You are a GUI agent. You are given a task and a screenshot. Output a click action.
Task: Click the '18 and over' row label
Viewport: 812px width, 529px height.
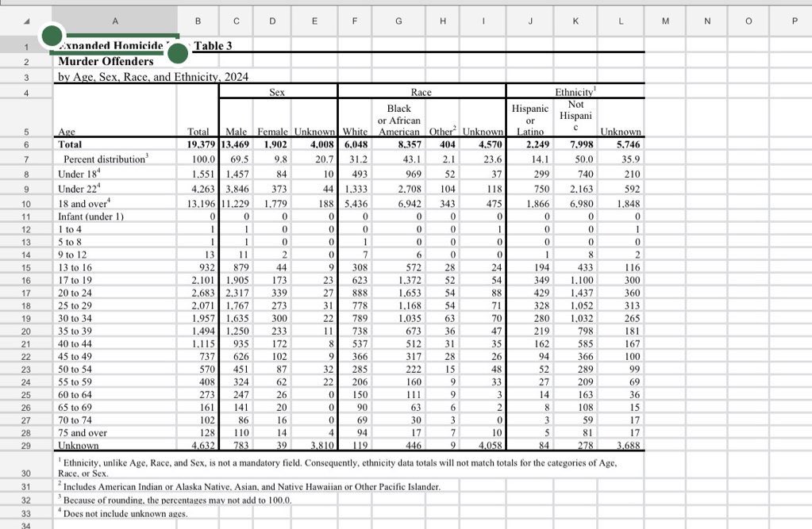coord(84,203)
